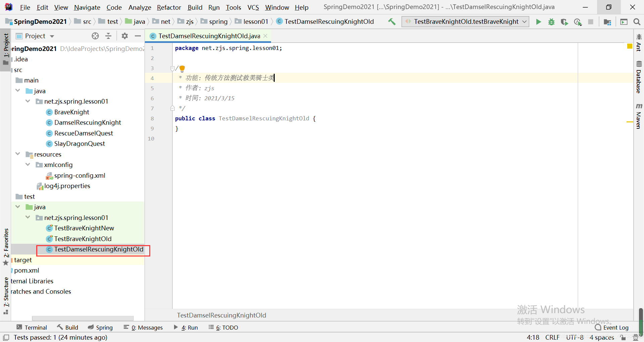Open the Build menu
This screenshot has height=342, width=644.
[x=195, y=7]
